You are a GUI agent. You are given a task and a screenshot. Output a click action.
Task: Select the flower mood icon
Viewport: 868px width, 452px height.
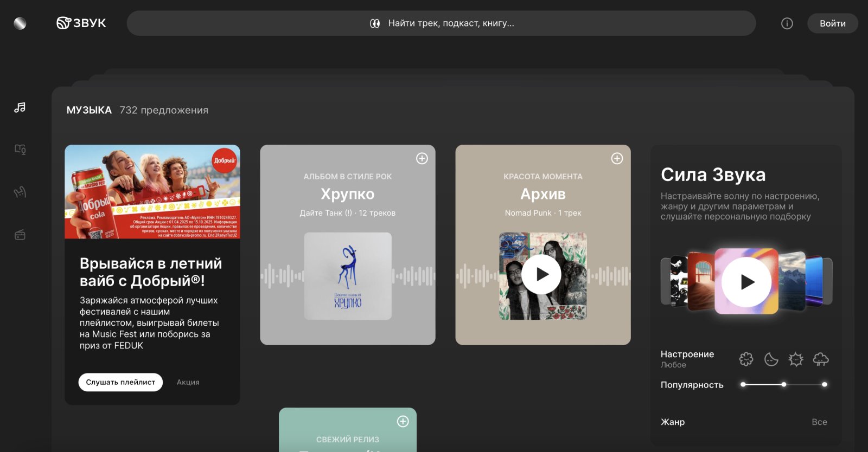746,359
